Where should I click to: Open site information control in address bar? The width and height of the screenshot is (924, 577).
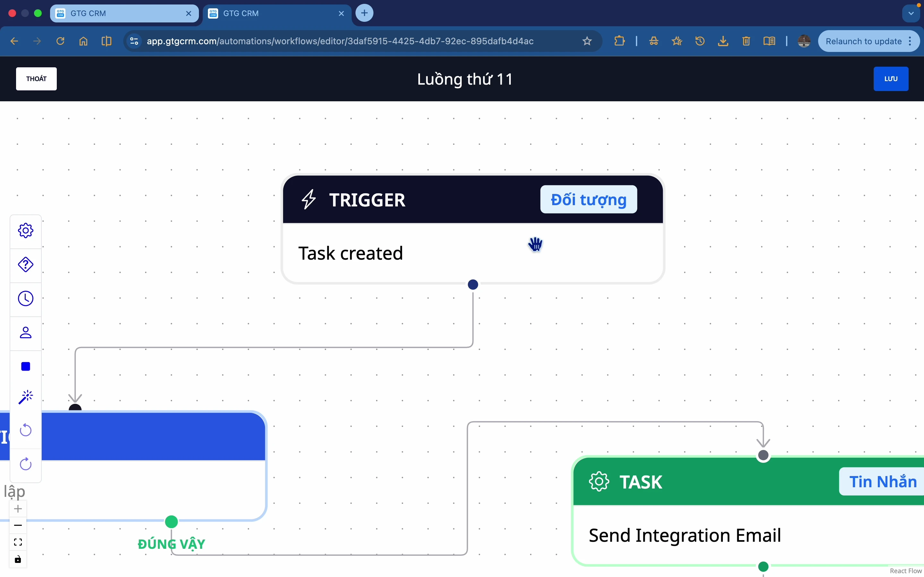[134, 41]
